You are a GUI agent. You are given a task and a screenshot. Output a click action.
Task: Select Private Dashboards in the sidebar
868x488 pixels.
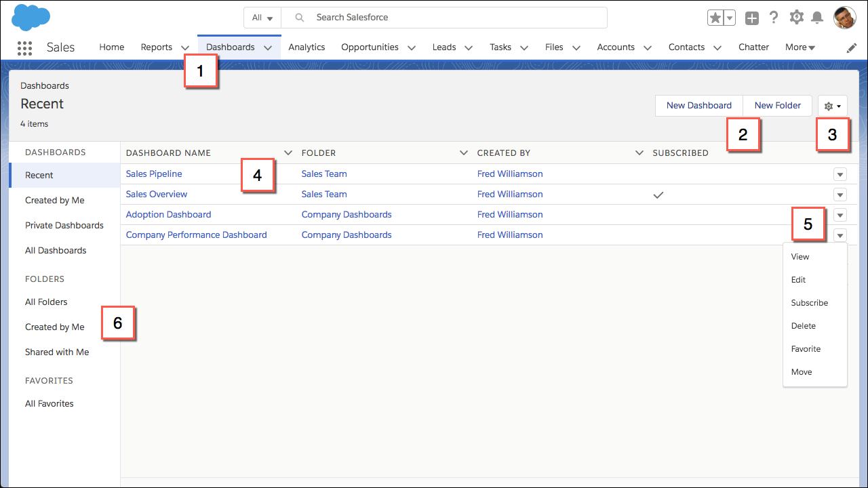click(x=64, y=226)
